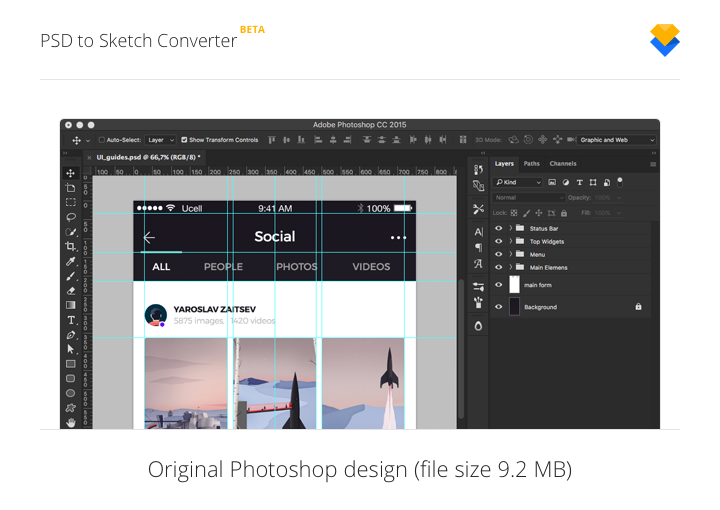This screenshot has width=720, height=510.
Task: Expand the Main Elemens group
Action: click(x=511, y=267)
